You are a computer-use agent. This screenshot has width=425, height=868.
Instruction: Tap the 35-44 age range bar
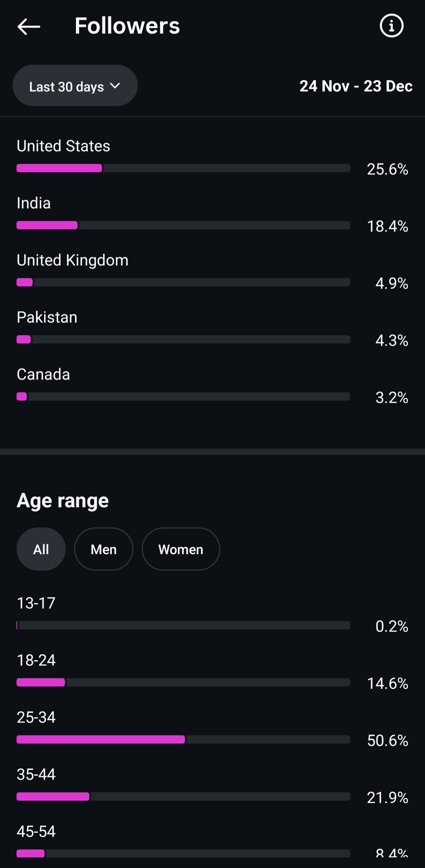(x=183, y=797)
